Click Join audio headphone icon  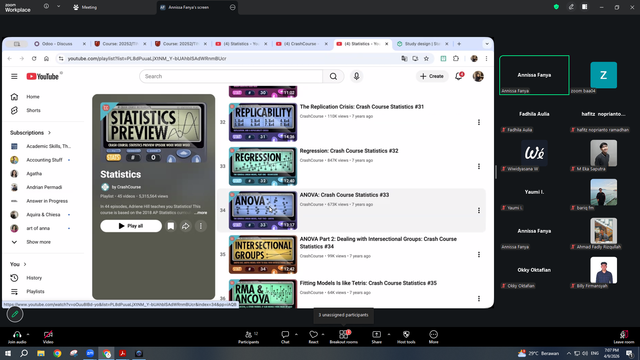click(x=17, y=334)
